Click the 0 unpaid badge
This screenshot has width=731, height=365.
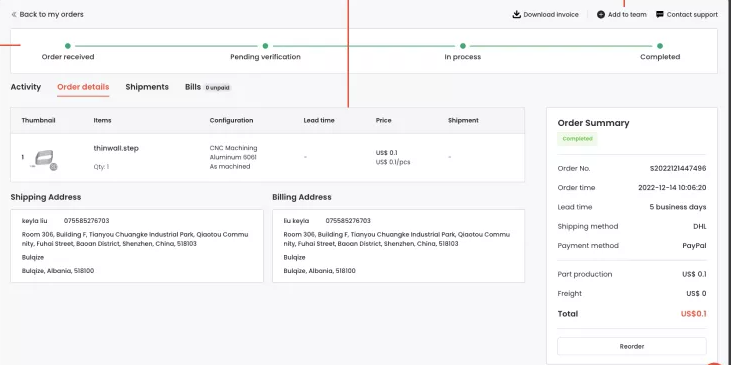tap(218, 88)
